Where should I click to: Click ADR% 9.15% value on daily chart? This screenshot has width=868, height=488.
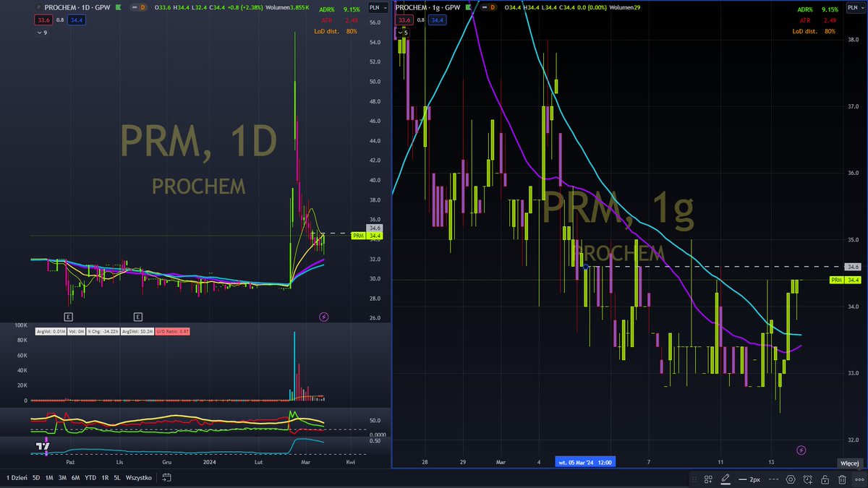(x=351, y=9)
